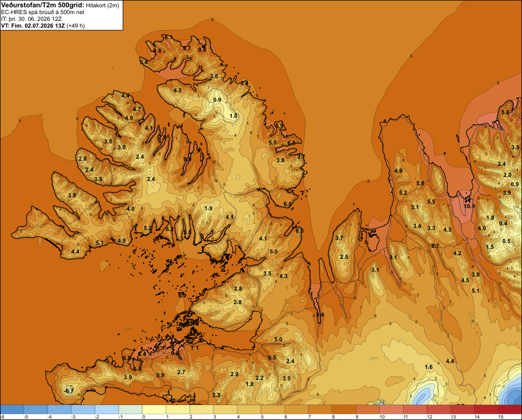Image resolution: width=522 pixels, height=420 pixels.
Task: Click the 10.9 temperature value
Action: 469,206
